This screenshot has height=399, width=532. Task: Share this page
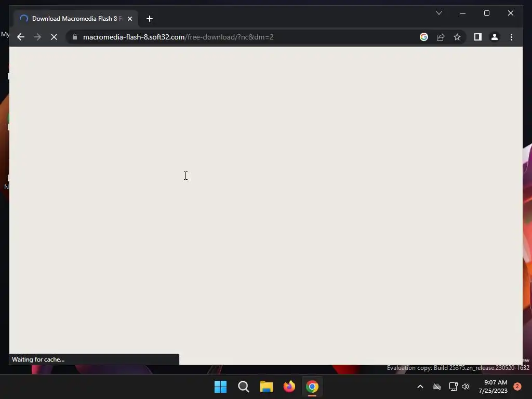point(441,37)
